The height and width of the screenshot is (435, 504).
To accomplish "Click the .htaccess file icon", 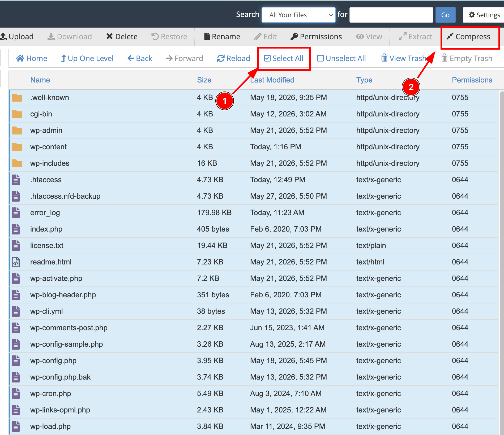I will [x=16, y=180].
